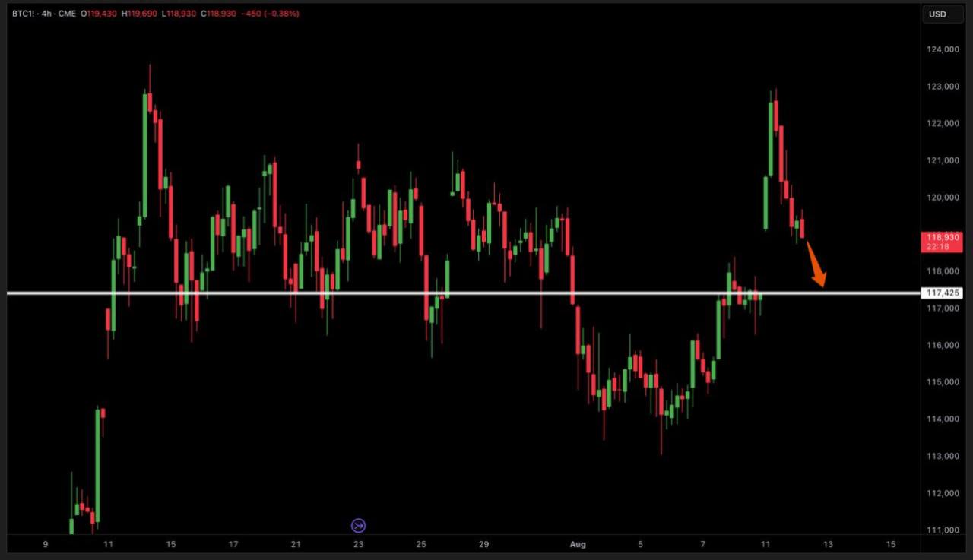Viewport: 973px width, 560px height.
Task: Click the Aug label on time axis
Action: 578,544
